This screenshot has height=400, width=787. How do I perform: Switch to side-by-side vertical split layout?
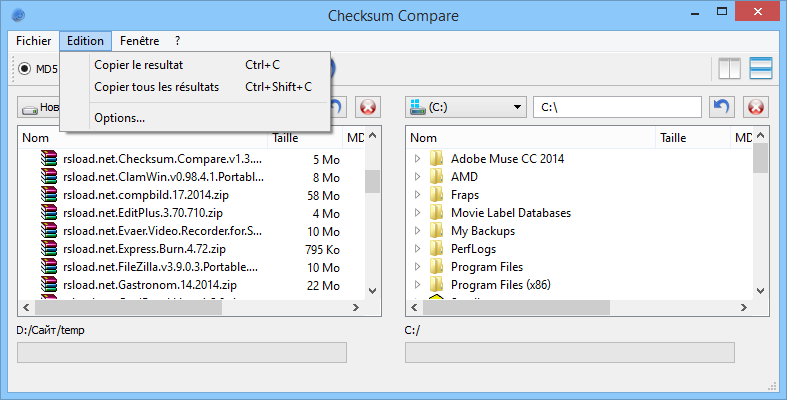coord(729,68)
